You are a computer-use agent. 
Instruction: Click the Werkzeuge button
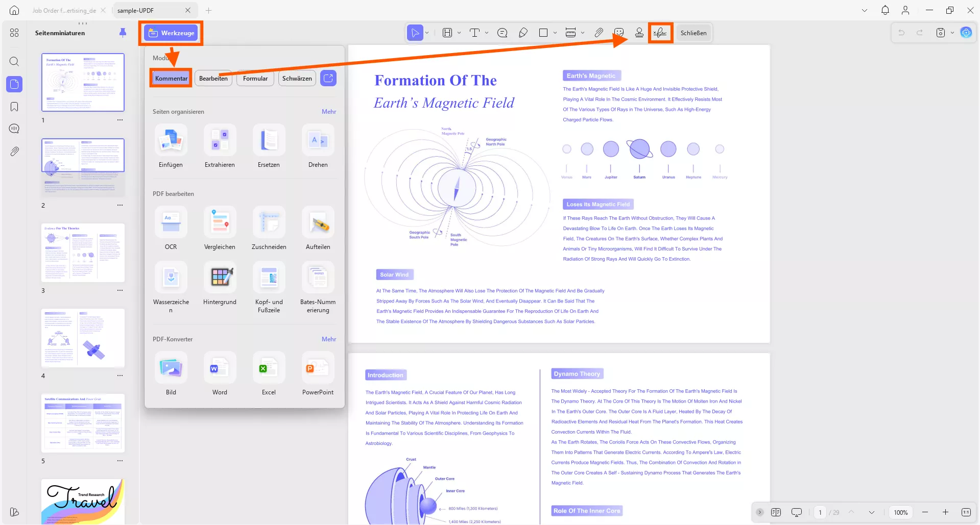[x=171, y=33]
